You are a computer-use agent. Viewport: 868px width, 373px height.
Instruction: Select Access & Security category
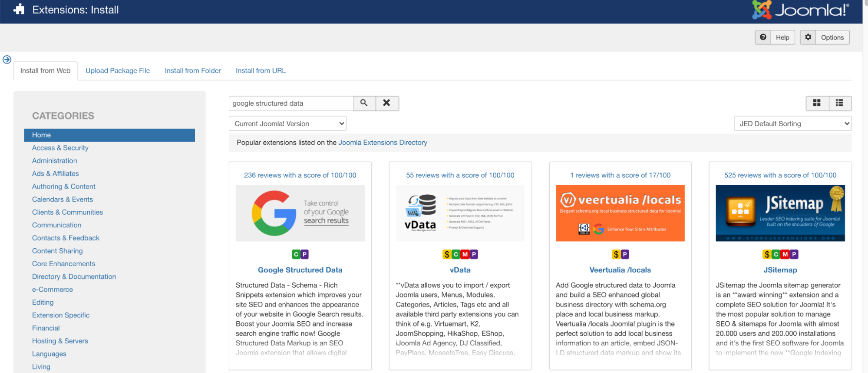[60, 148]
